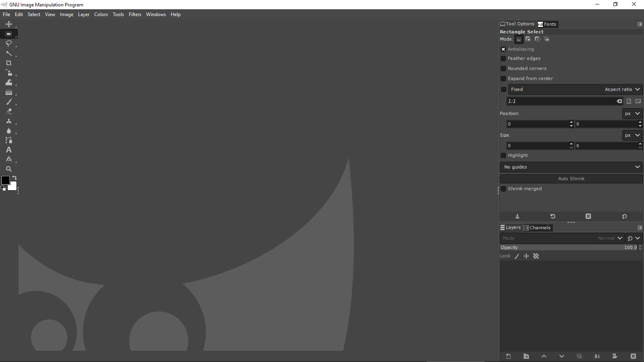Reset colors to default black and white

click(x=3, y=188)
